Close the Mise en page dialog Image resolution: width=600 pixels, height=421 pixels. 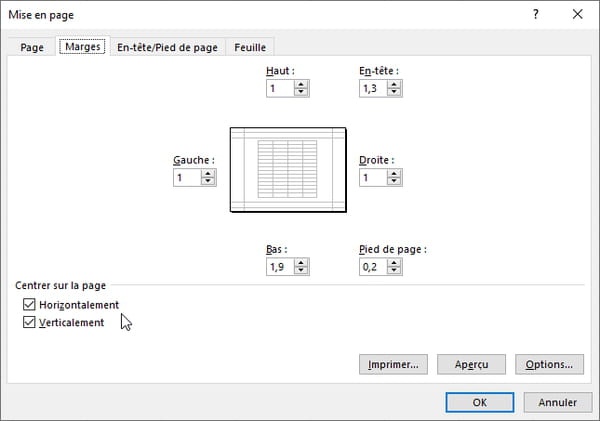pyautogui.click(x=577, y=15)
